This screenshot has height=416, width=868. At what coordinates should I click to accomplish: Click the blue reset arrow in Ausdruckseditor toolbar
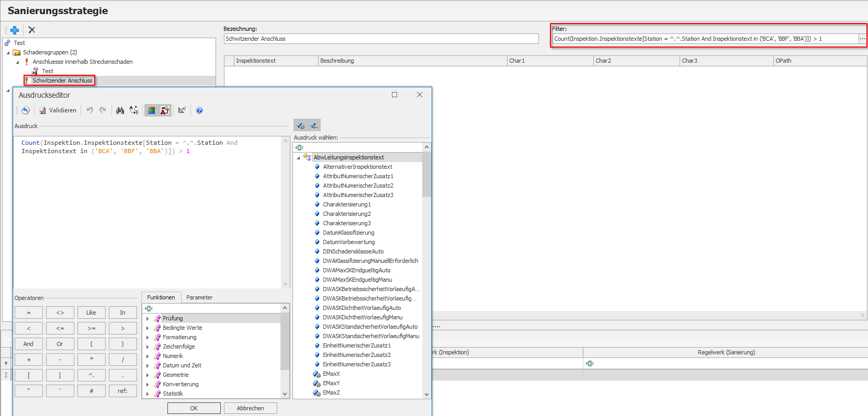(x=25, y=110)
